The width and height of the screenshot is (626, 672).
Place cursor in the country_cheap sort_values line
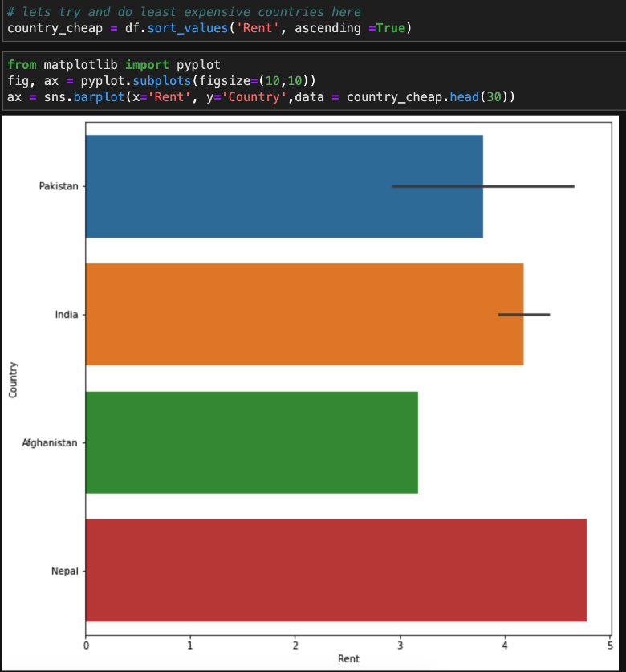[x=209, y=29]
